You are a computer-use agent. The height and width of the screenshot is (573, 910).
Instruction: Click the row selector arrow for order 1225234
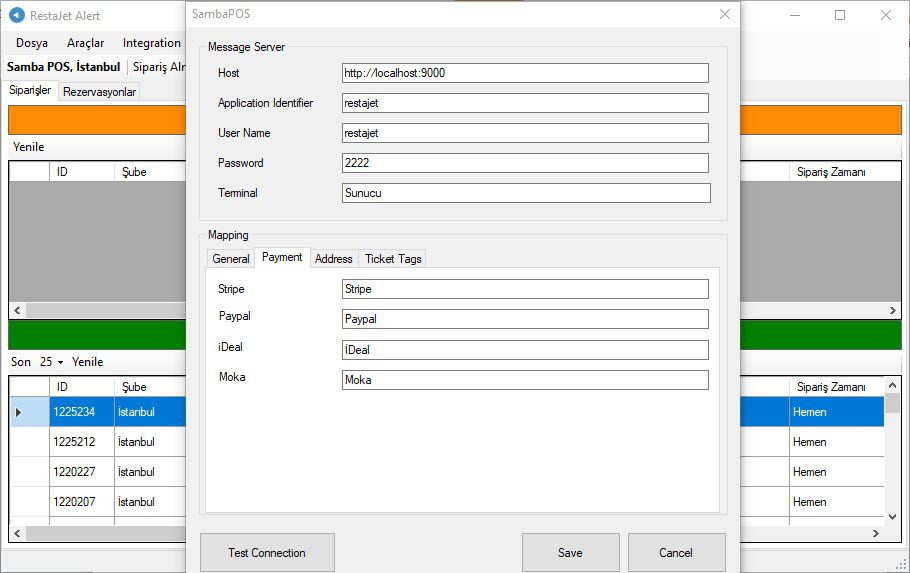pyautogui.click(x=18, y=412)
